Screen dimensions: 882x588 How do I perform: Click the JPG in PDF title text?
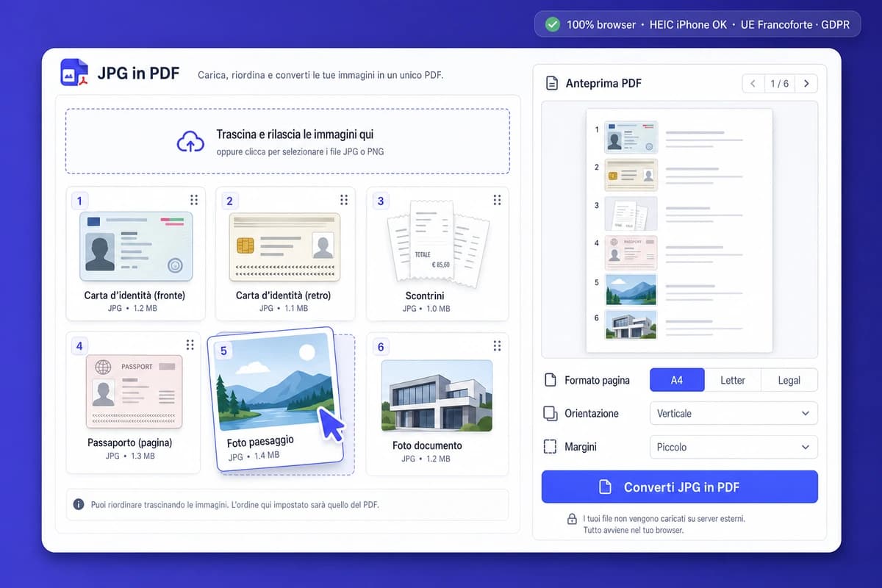(137, 74)
